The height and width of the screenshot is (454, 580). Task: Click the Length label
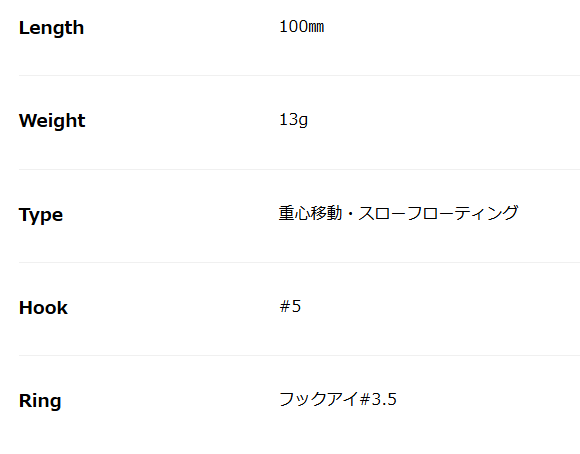click(51, 28)
